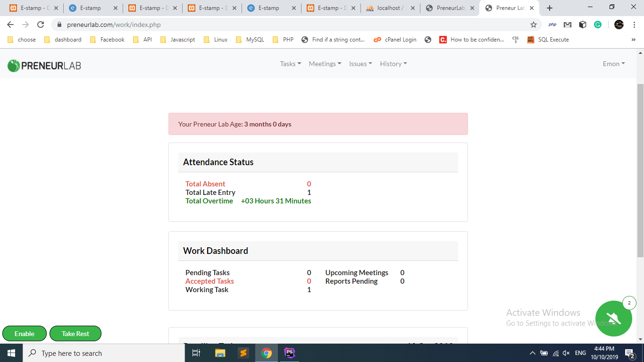Click the Reports Pending label
This screenshot has width=644, height=362.
point(351,281)
